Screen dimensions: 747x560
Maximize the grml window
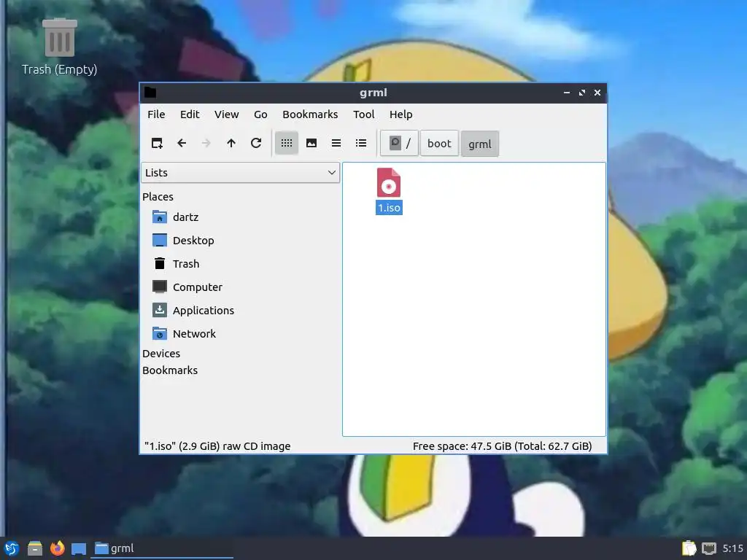pos(581,93)
